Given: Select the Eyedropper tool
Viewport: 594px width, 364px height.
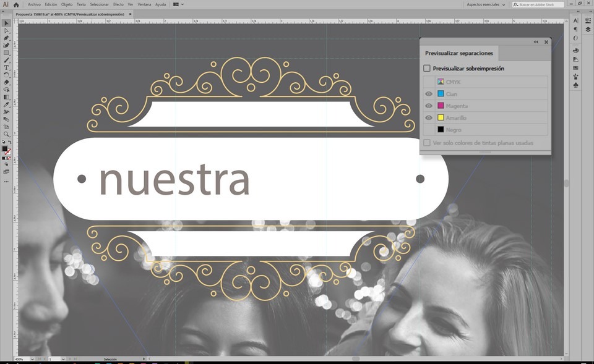Looking at the screenshot, I should [6, 104].
